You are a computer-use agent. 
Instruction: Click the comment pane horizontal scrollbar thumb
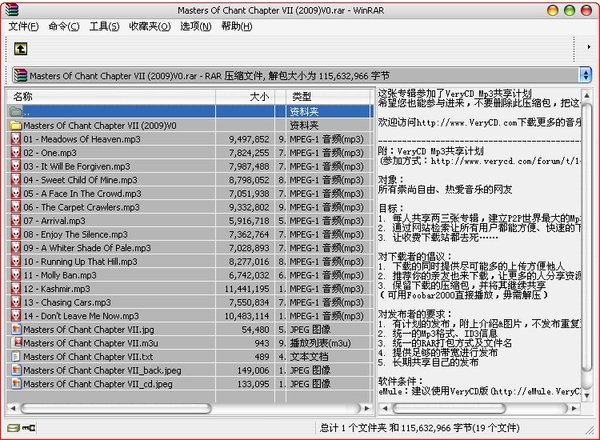(x=449, y=408)
